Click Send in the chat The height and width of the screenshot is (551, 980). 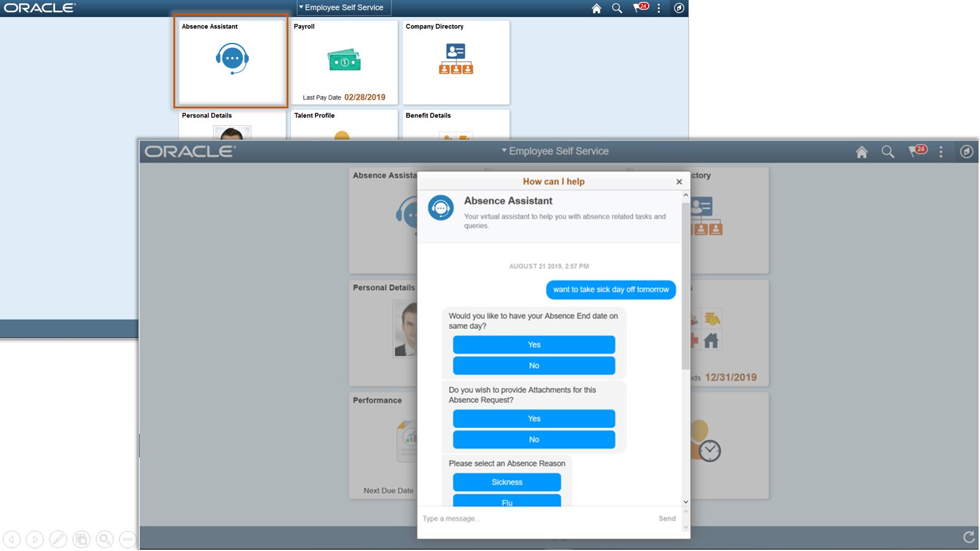tap(667, 519)
